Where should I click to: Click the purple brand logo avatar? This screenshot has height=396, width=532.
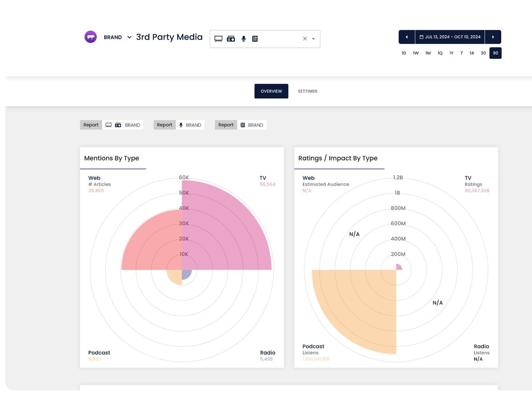90,37
